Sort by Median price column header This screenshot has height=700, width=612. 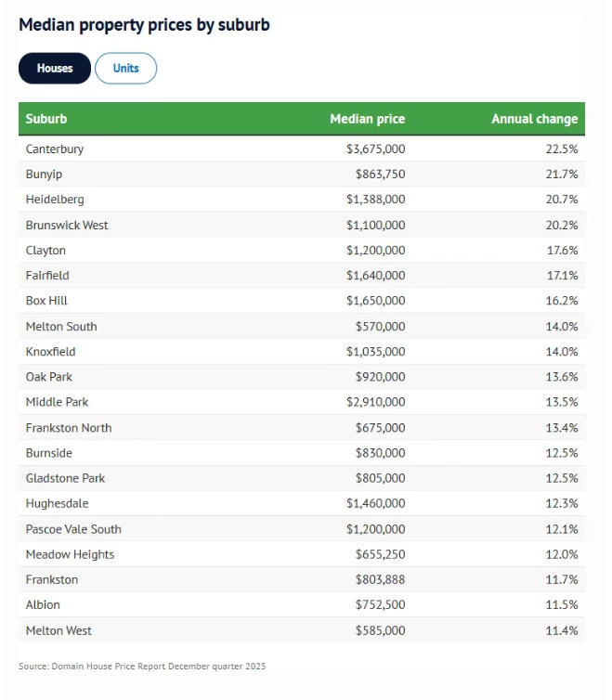coord(367,119)
